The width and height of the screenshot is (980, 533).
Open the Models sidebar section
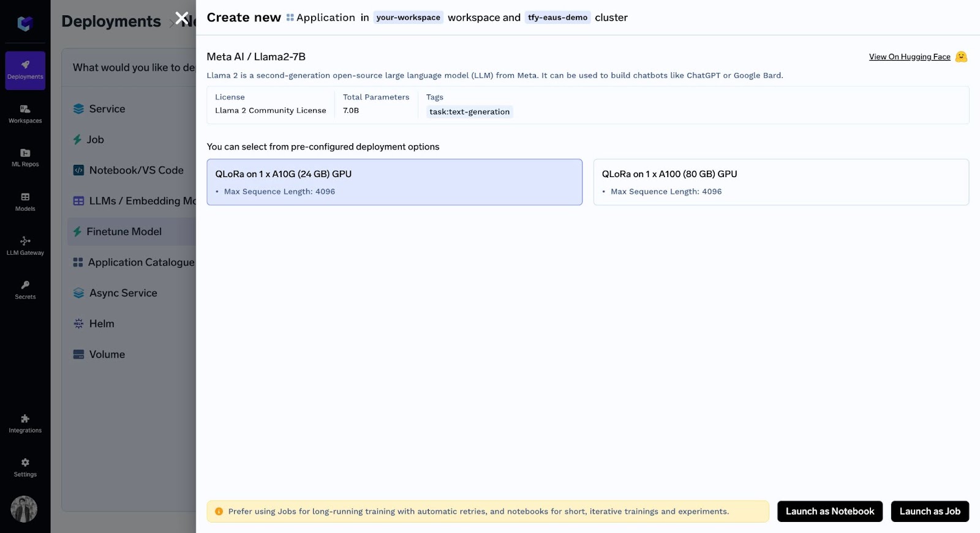25,202
